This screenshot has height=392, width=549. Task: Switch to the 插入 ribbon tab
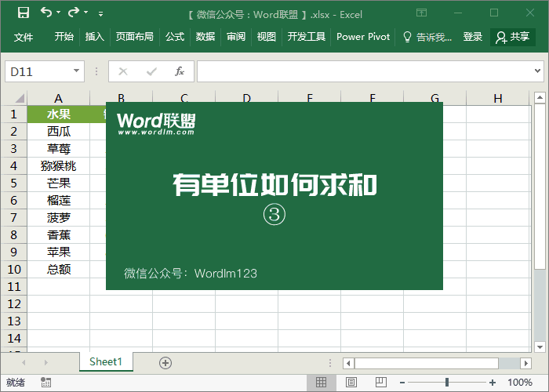(95, 37)
